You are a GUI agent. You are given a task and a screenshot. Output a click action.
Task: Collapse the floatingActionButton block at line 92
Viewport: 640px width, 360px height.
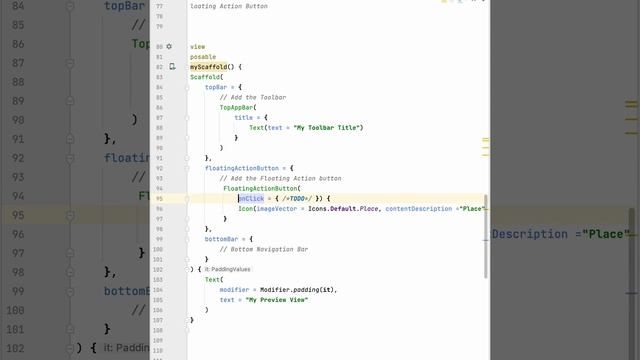(187, 168)
